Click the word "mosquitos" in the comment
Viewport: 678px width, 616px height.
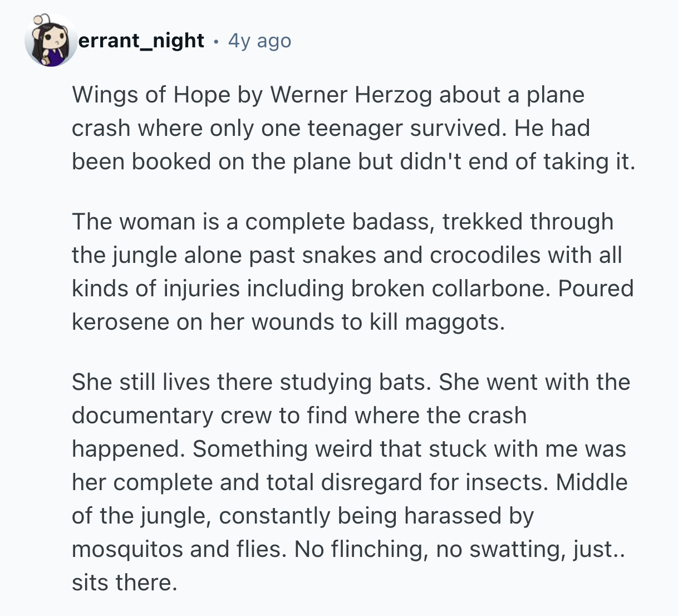(127, 549)
